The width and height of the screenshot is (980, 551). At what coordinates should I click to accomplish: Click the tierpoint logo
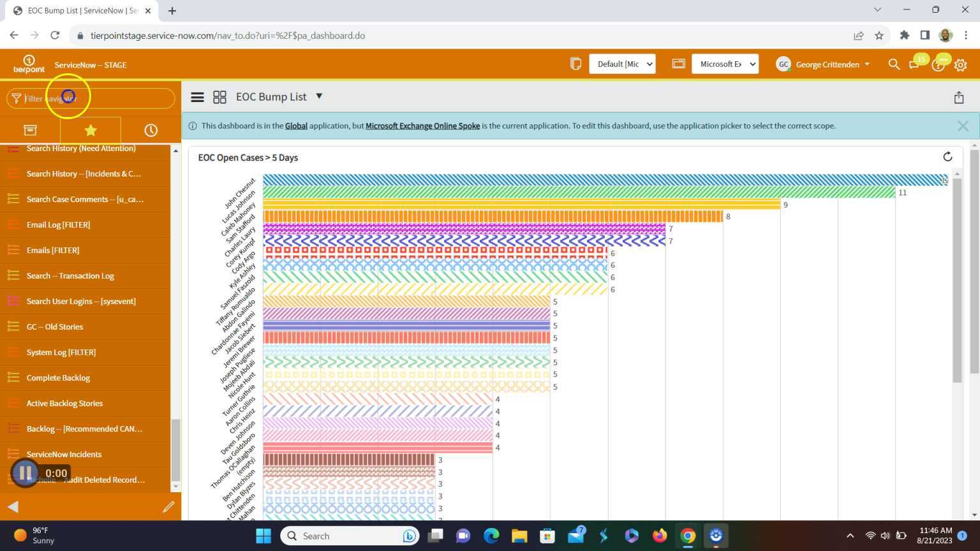tap(29, 64)
